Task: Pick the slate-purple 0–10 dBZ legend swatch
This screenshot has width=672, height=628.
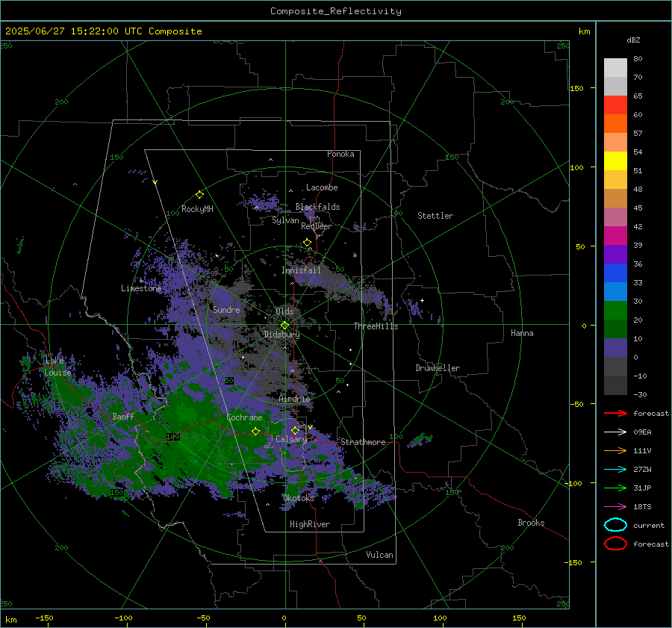Action: coord(615,348)
